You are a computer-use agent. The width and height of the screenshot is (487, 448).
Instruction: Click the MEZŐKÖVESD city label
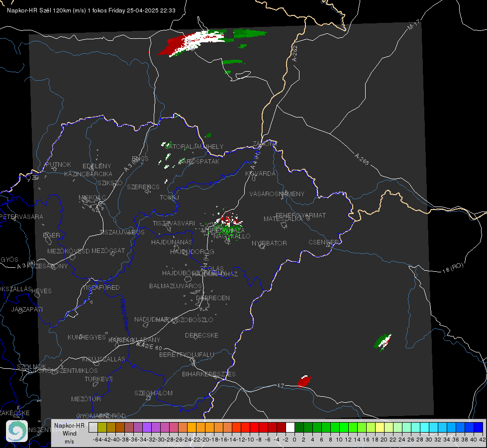pyautogui.click(x=68, y=251)
